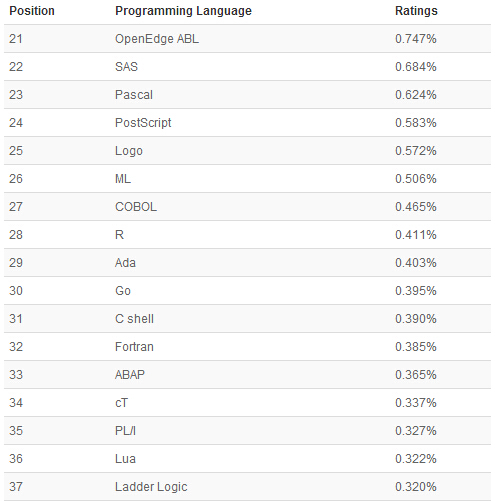Click on PostScript in the table

[x=143, y=123]
